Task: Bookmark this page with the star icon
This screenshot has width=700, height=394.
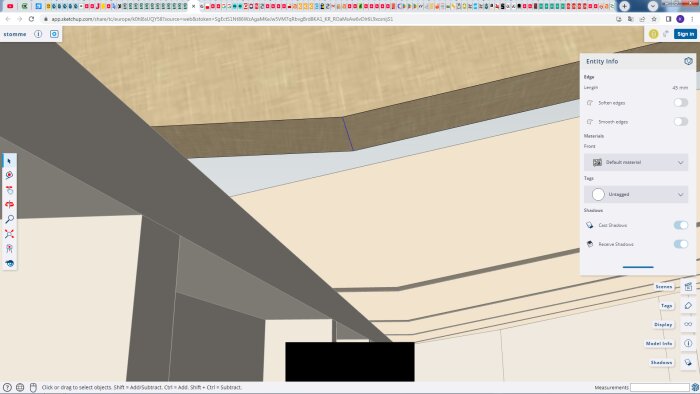Action: click(x=654, y=19)
